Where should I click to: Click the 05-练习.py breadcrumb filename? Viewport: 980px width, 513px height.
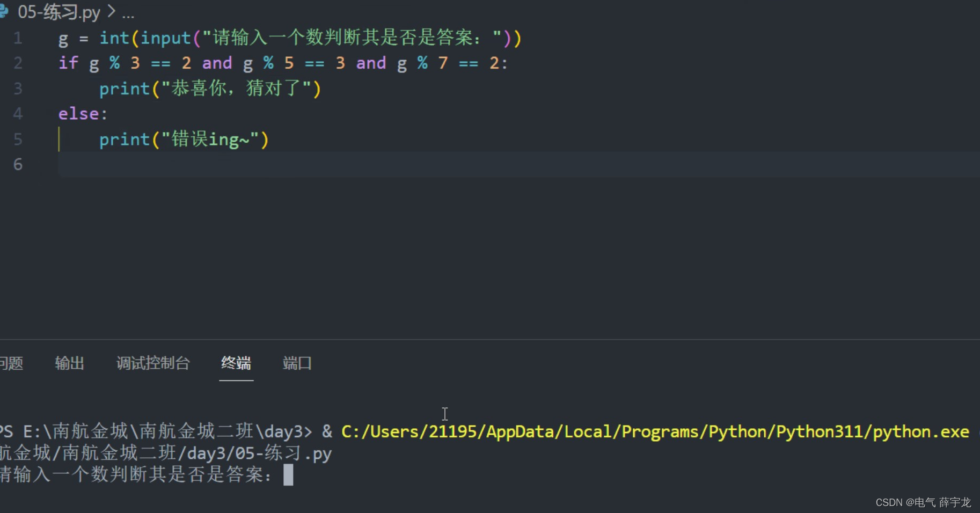(59, 12)
